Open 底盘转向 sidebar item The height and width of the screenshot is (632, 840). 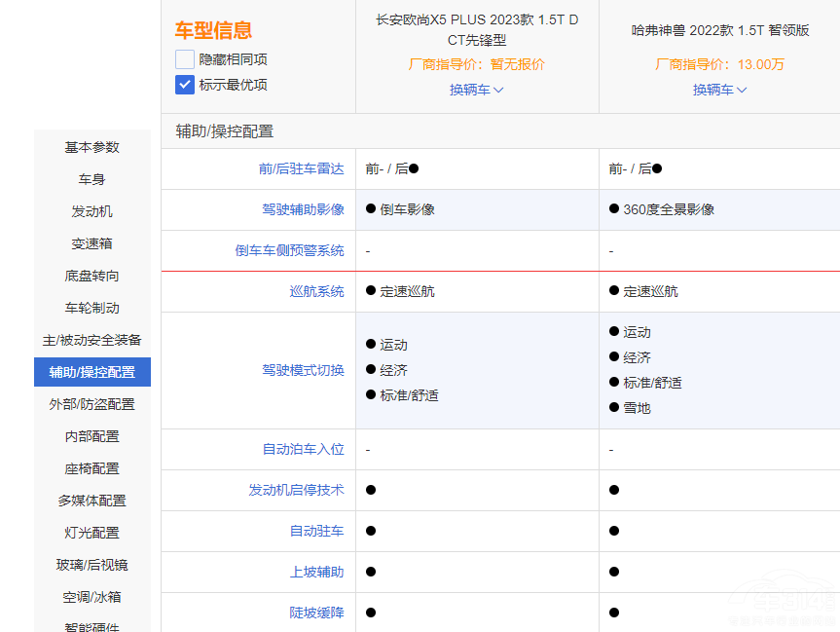[92, 276]
